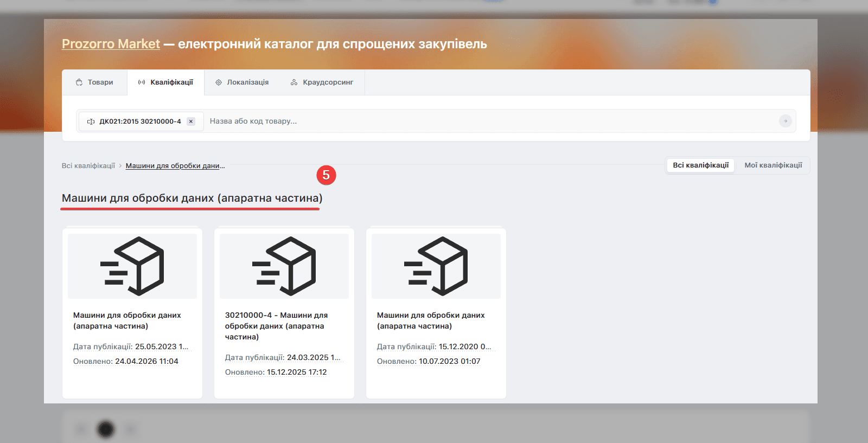Screen dimensions: 868x443
Task: Switch to the Товари tab
Action: [94, 82]
